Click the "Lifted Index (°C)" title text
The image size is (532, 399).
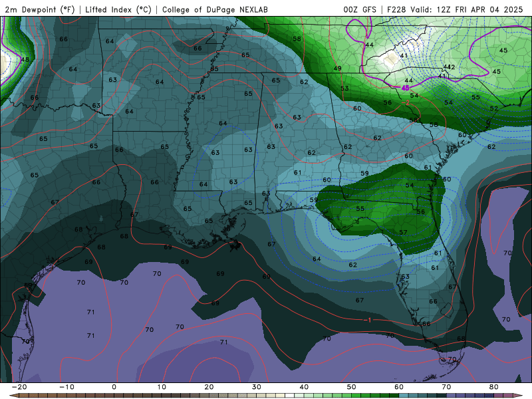(x=118, y=10)
